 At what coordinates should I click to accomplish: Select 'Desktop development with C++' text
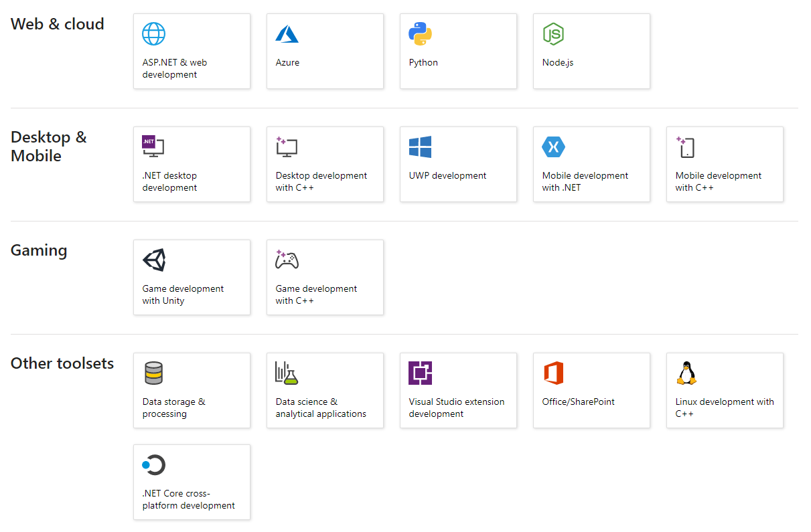click(321, 181)
